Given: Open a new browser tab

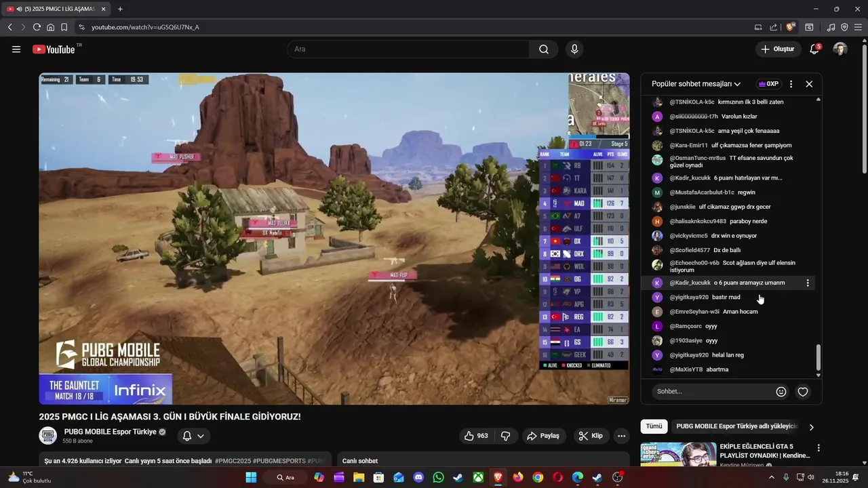Looking at the screenshot, I should click(120, 9).
